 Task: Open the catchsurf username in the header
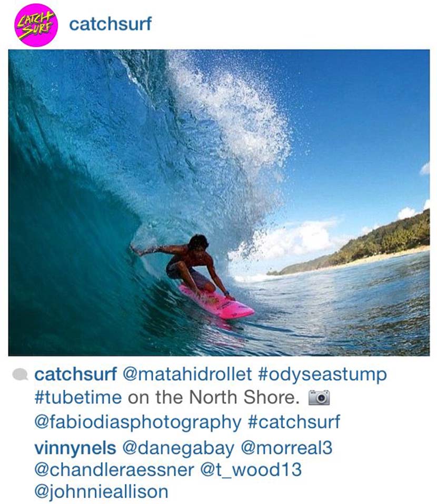pos(110,24)
